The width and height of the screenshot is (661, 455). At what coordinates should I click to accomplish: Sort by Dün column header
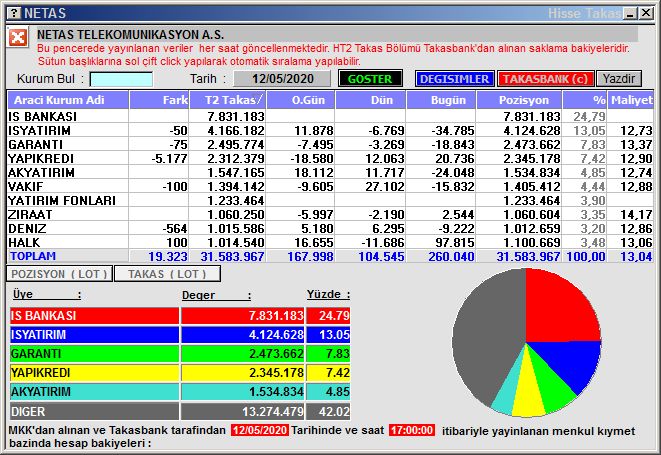pos(370,100)
